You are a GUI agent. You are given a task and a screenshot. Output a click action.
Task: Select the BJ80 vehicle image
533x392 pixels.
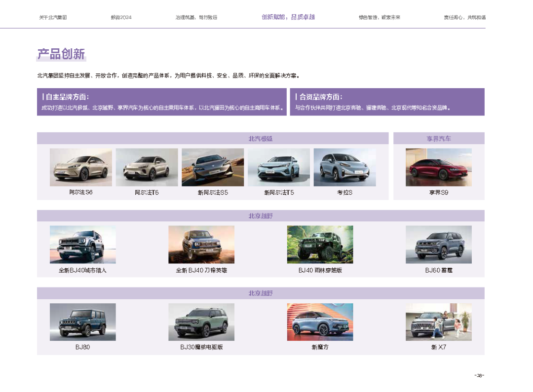click(x=82, y=322)
